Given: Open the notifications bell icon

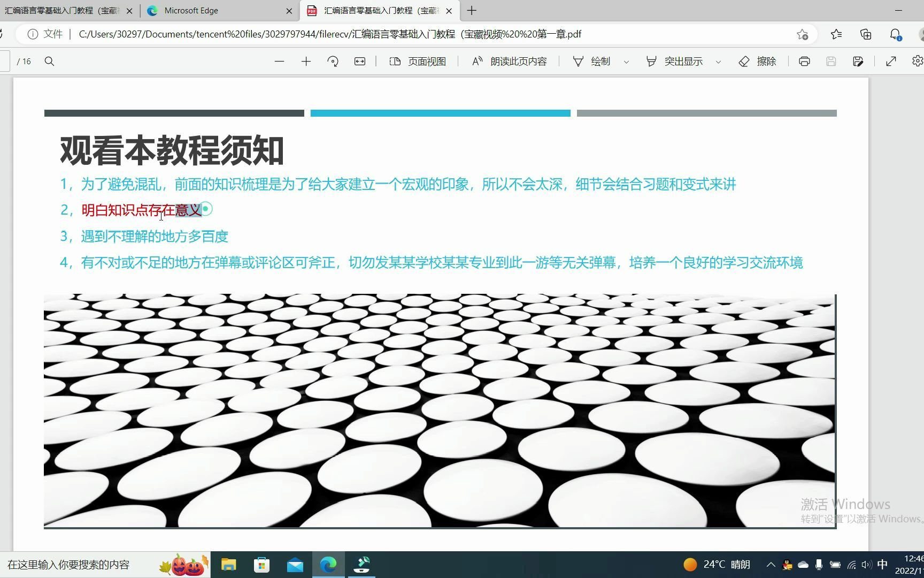Looking at the screenshot, I should click(895, 34).
